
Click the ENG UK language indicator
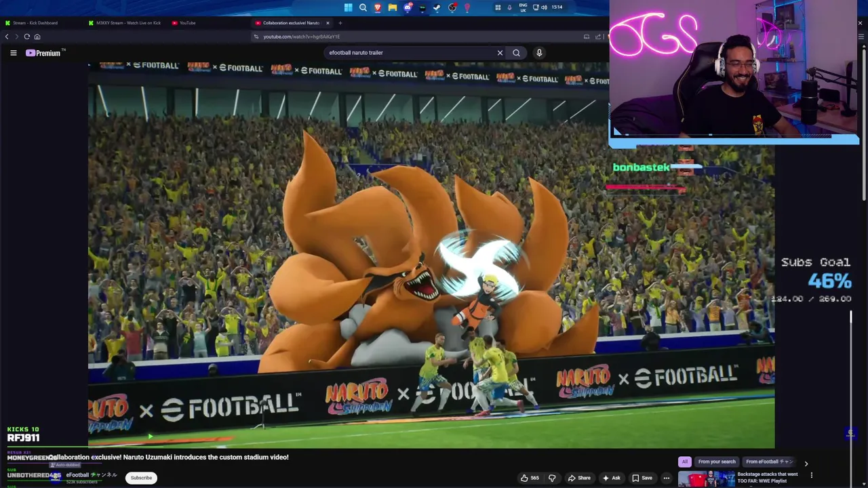[523, 7]
